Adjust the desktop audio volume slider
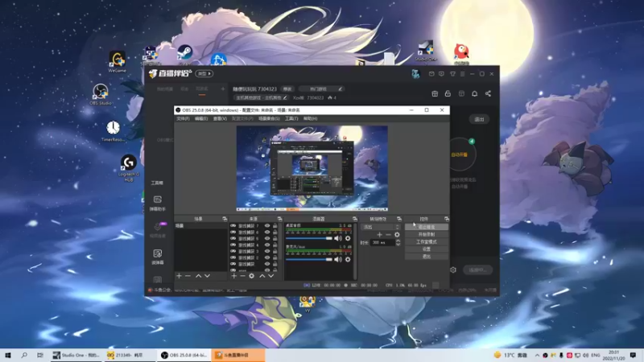The image size is (644, 362). coord(309,238)
